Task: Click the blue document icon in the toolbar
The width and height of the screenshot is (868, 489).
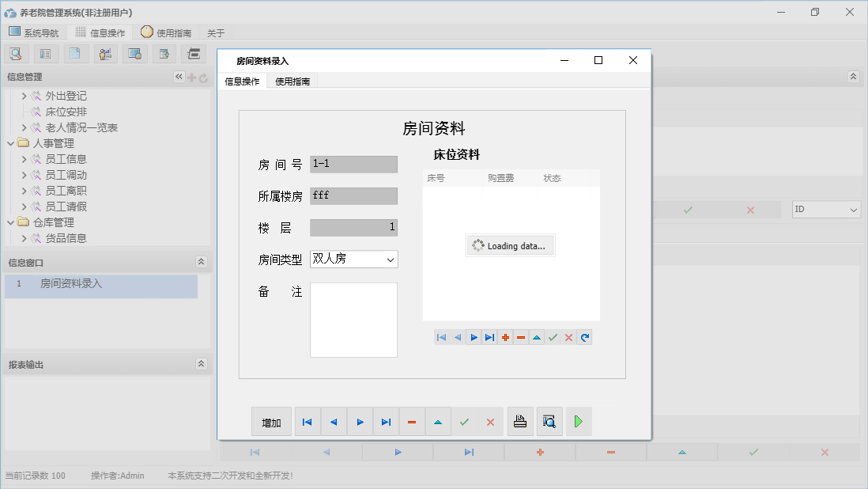Action: click(75, 53)
